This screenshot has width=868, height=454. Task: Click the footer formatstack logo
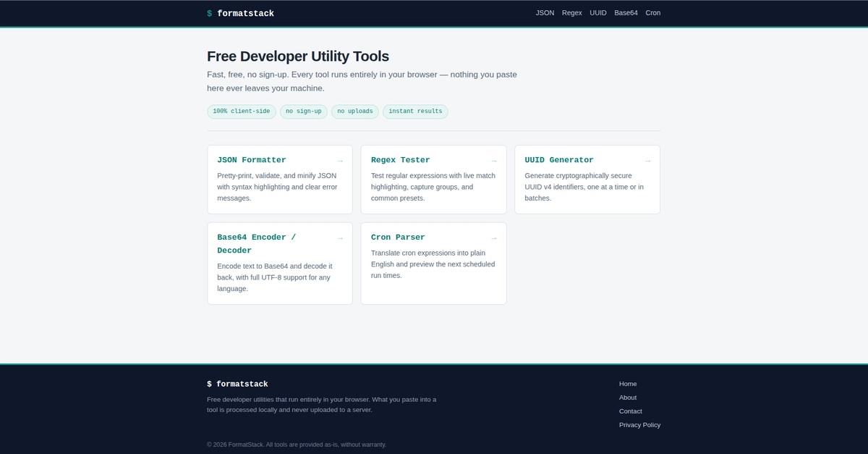pos(237,384)
